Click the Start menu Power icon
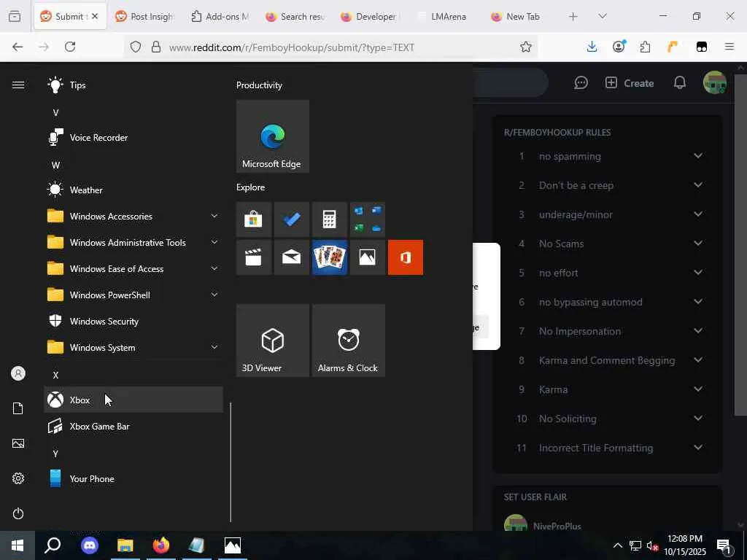The width and height of the screenshot is (747, 560). coord(18,513)
